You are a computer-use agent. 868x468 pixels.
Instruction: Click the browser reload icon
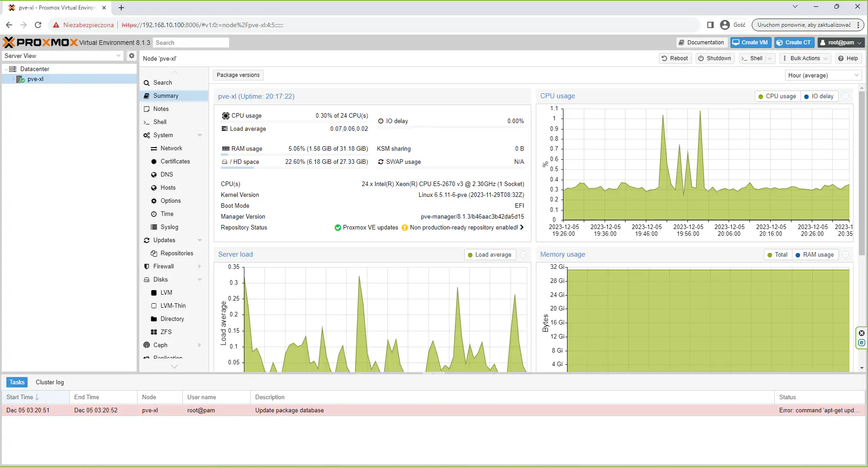click(x=38, y=25)
